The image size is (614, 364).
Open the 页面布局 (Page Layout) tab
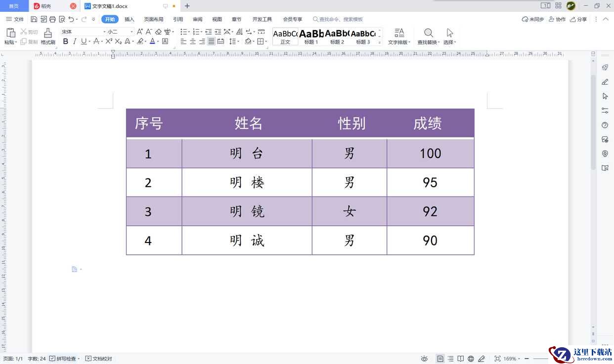(x=154, y=19)
